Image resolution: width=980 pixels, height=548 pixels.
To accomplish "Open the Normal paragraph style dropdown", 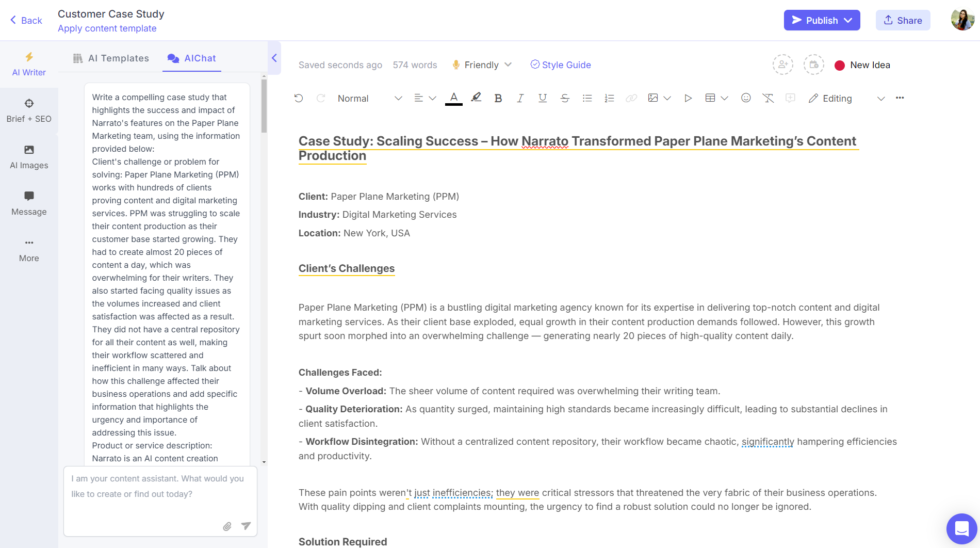I will [x=369, y=99].
